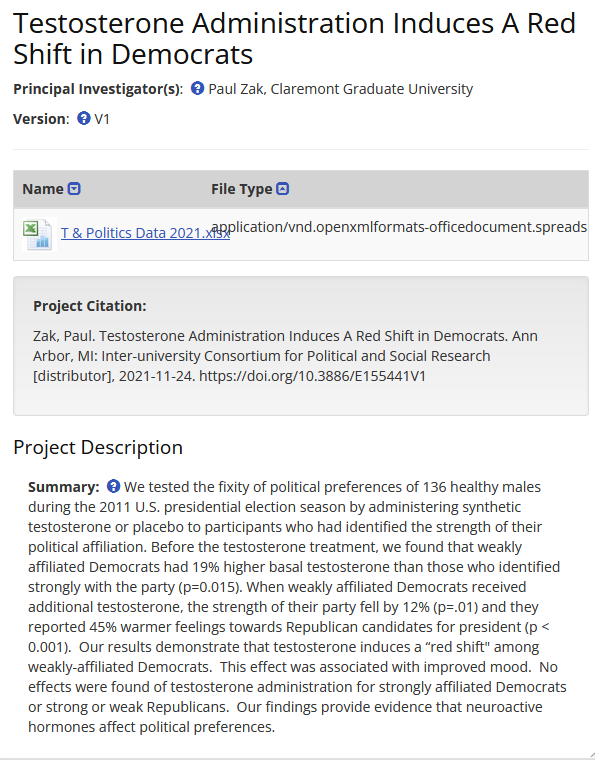The width and height of the screenshot is (595, 760).
Task: Show help tooltip beside Summary label
Action: [x=113, y=486]
